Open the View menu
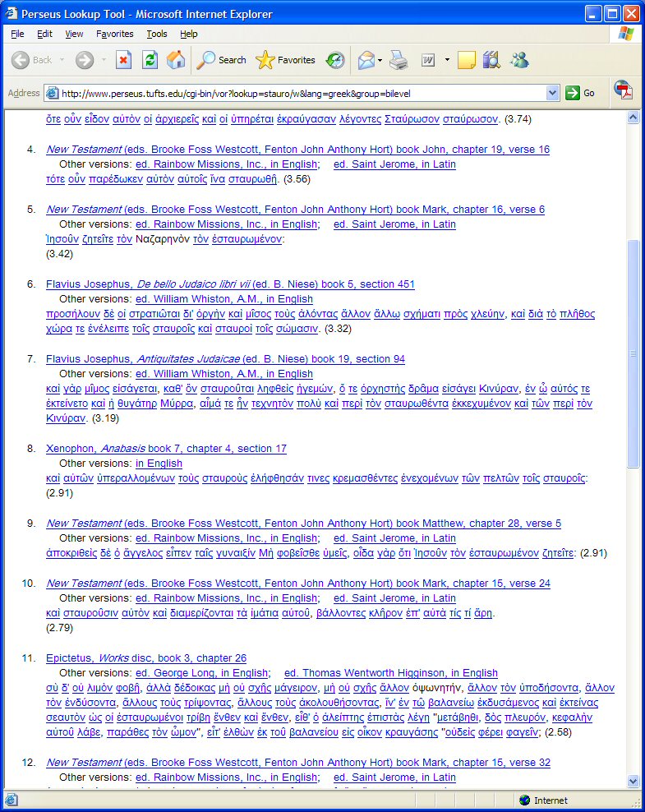645x812 pixels. pos(74,34)
